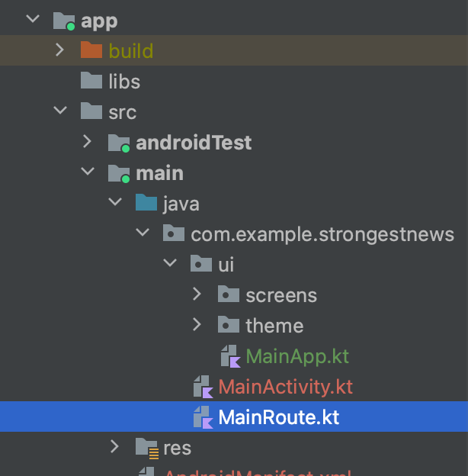The height and width of the screenshot is (476, 468).
Task: Collapse the main source set
Action: [88, 171]
